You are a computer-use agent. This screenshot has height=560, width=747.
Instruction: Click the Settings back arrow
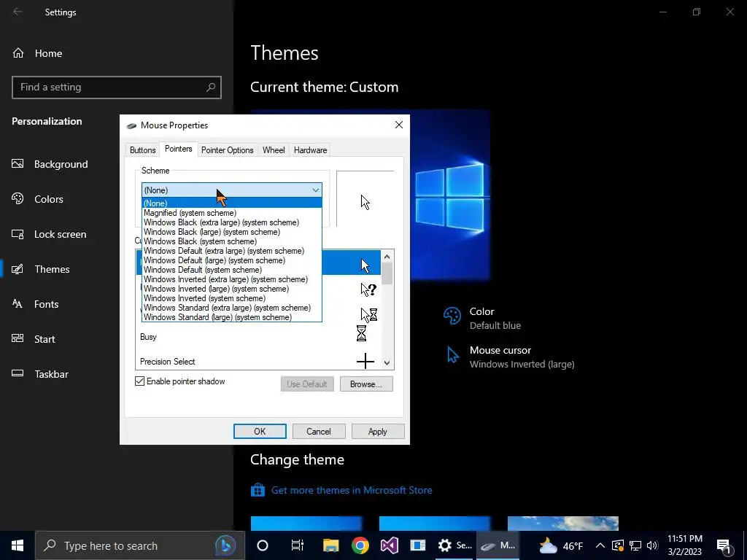18,12
